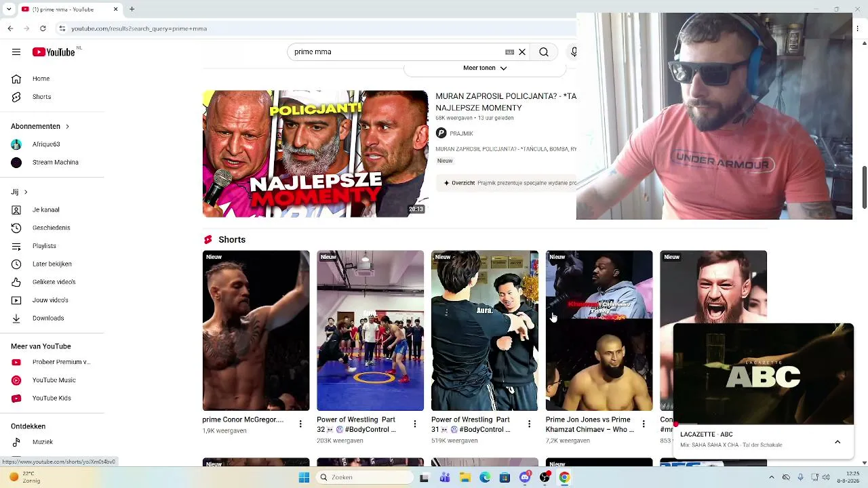Click the Home house icon
Screen dimensions: 868x488
coord(16,79)
